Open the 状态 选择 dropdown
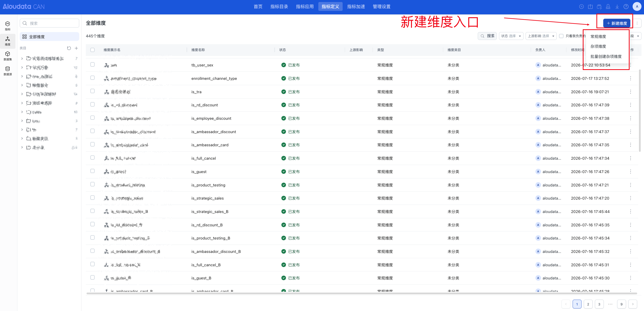Viewport: 644px width, 311px height. [511, 36]
